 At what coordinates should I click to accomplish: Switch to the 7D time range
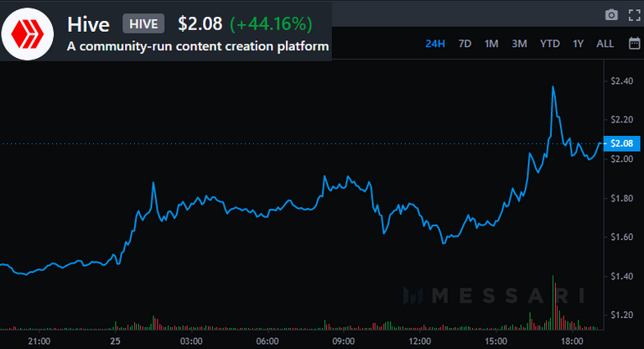[465, 44]
